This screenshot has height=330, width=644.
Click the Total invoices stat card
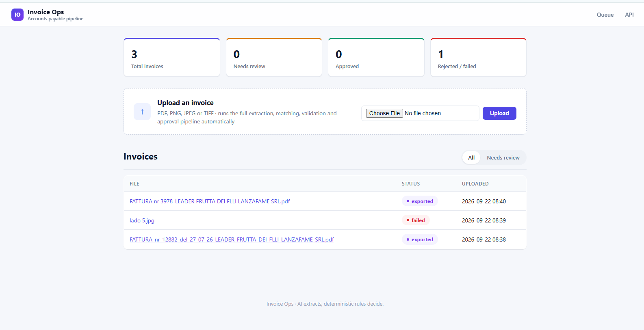pyautogui.click(x=172, y=57)
